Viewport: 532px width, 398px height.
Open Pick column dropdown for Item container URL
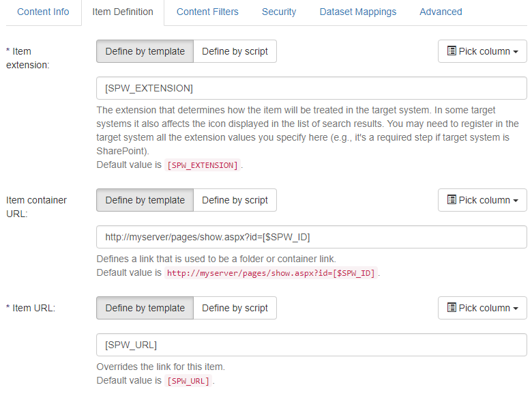click(482, 200)
